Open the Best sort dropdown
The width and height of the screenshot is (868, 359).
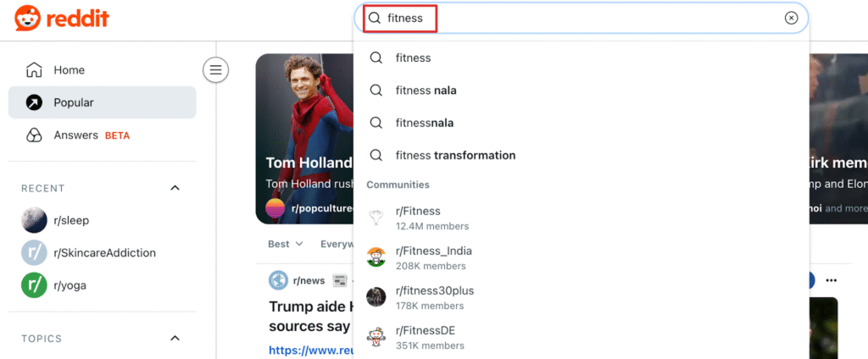pos(285,244)
